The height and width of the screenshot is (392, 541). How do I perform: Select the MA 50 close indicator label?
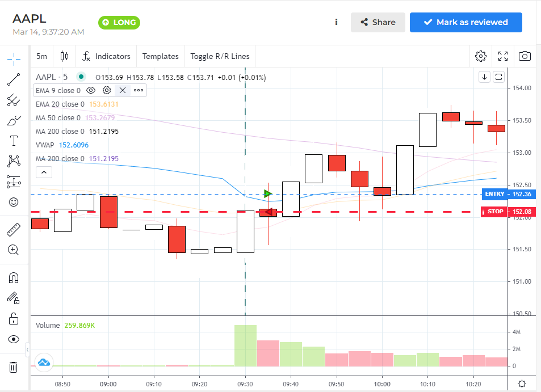coord(58,118)
